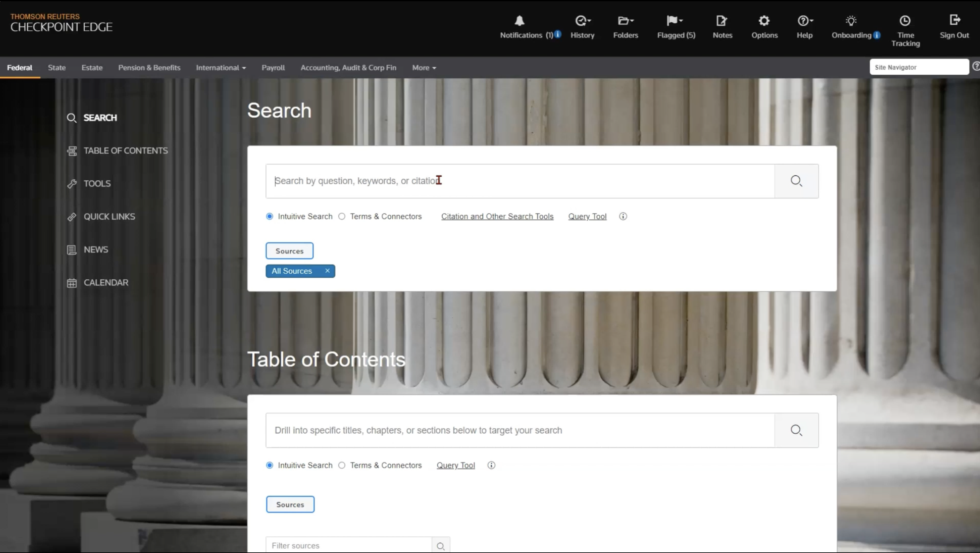This screenshot has width=980, height=553.
Task: Switch to the Payroll tab
Action: pos(273,68)
